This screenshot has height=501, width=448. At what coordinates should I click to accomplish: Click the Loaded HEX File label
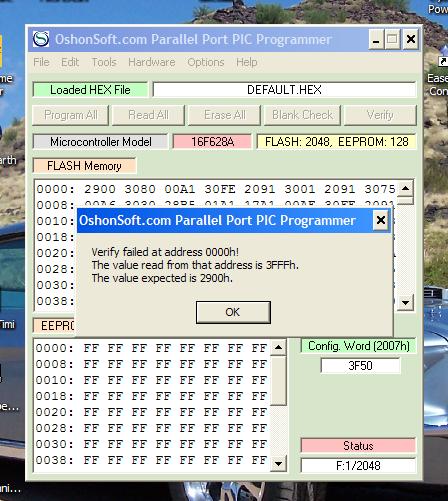pos(90,90)
